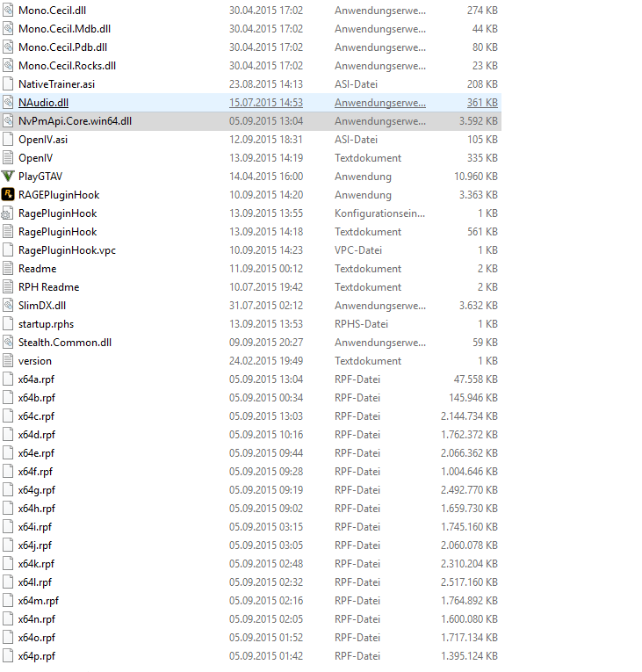Select the file name Mono.Cecil.Mdb.dll
This screenshot has height=672, width=642.
pos(64,29)
